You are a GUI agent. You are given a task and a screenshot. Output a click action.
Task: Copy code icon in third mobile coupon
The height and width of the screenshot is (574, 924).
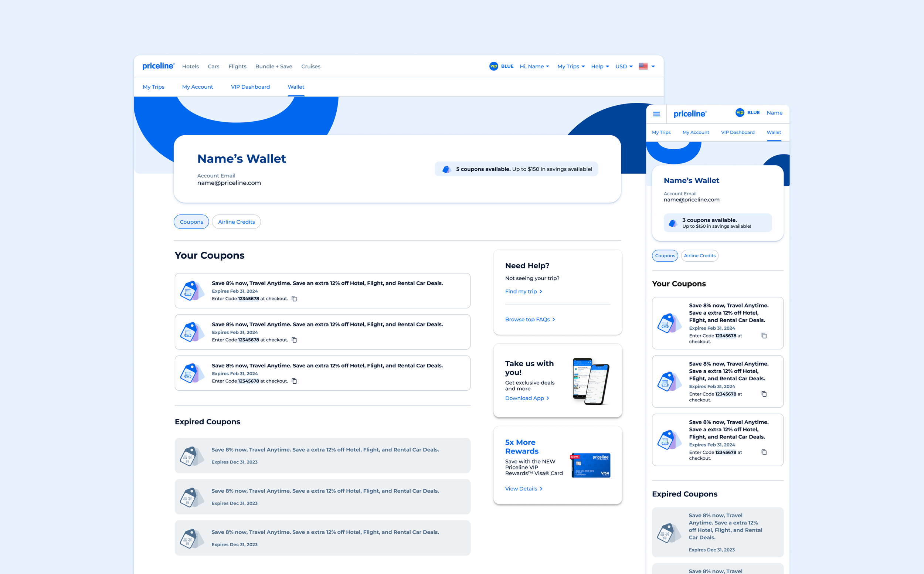764,452
